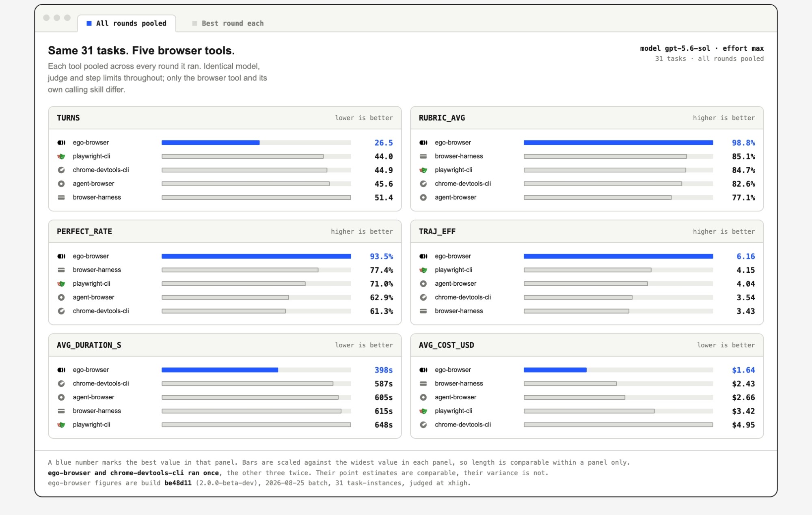Click browser-harness bar in PERFECT_RATE panel
Viewport: 812px width, 515px height.
240,270
